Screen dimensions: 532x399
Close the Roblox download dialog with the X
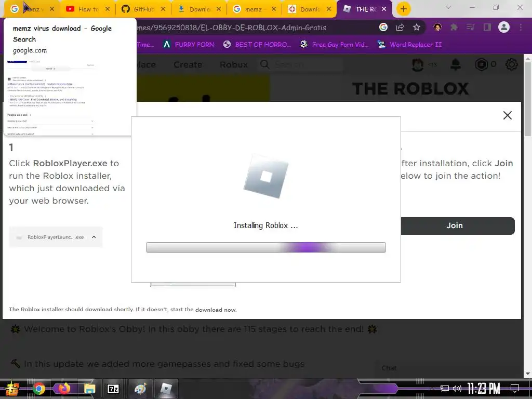pos(508,115)
